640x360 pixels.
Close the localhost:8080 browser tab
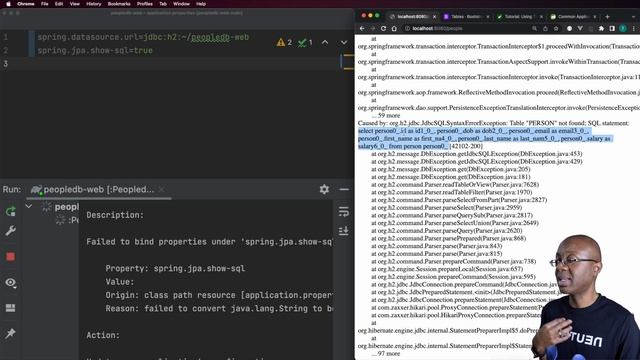tap(434, 17)
